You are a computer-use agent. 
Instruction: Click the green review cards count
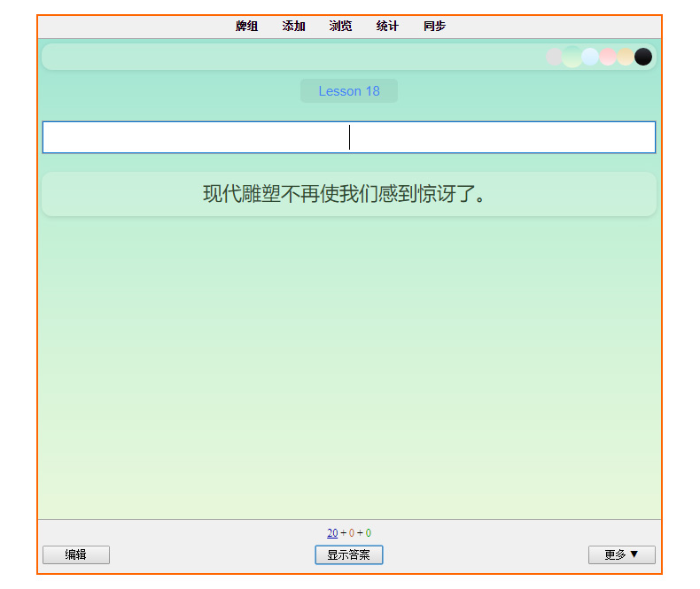point(368,533)
